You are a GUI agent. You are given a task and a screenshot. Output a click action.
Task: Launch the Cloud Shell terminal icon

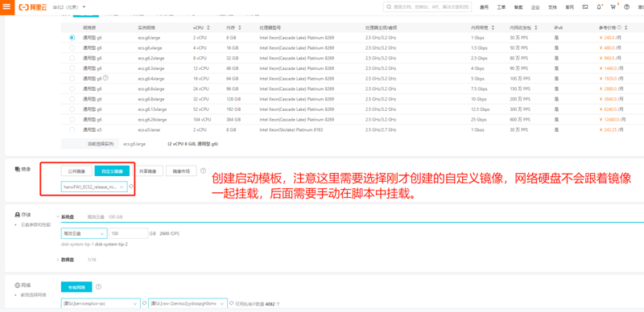[x=585, y=7]
